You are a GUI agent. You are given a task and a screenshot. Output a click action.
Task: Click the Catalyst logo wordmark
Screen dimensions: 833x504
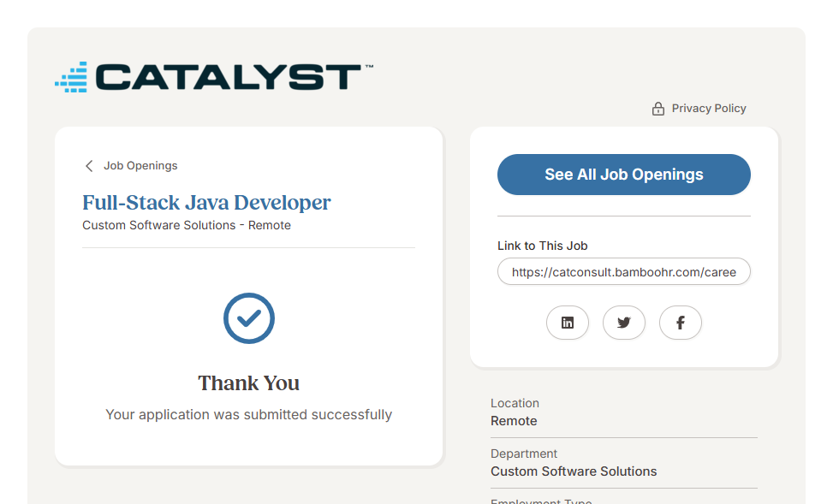228,77
